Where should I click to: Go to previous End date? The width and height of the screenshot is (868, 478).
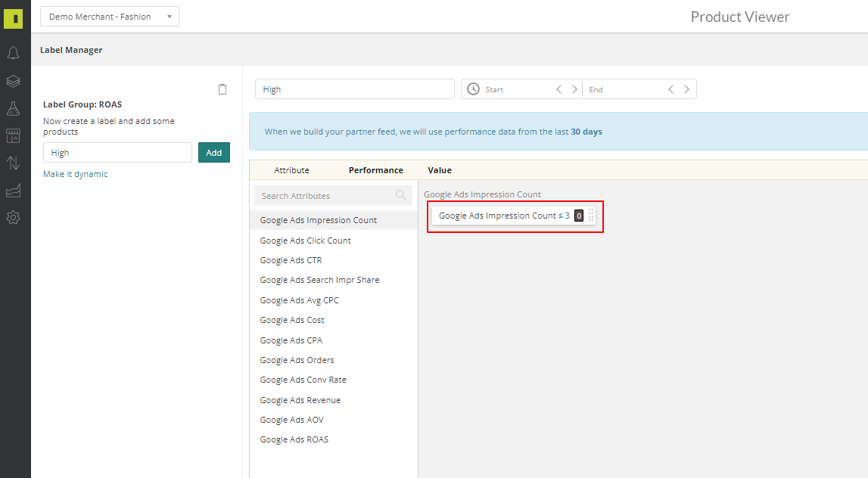671,89
